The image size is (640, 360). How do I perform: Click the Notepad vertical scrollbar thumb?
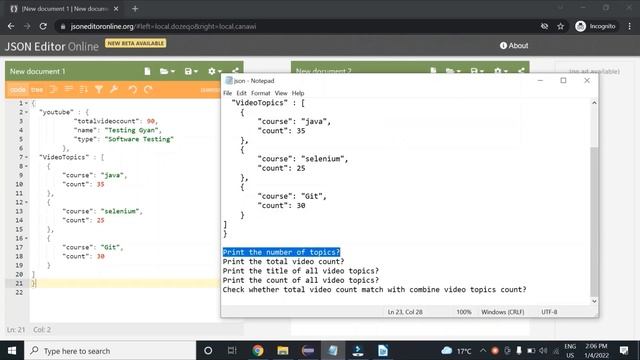[594, 222]
